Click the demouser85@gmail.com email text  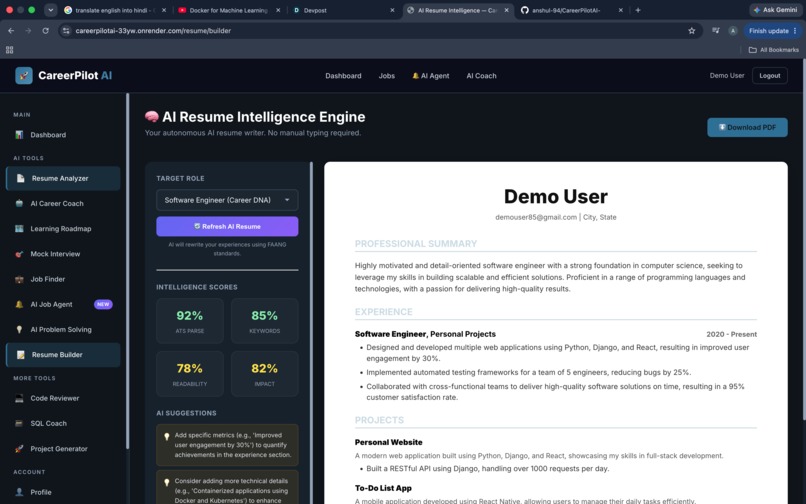(x=536, y=217)
